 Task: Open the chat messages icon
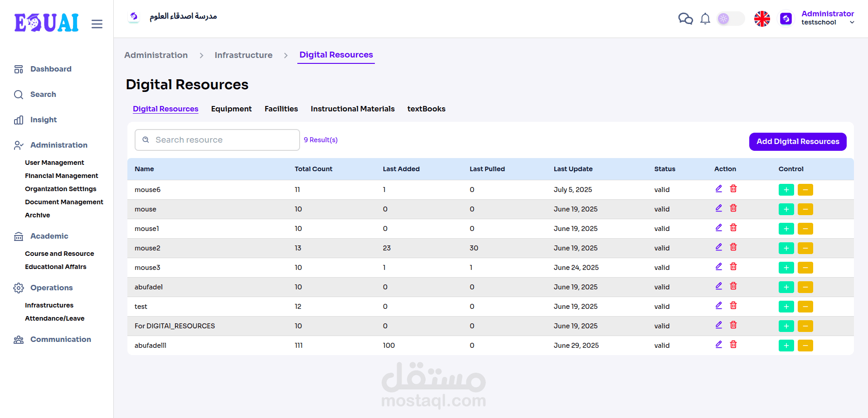click(x=685, y=19)
